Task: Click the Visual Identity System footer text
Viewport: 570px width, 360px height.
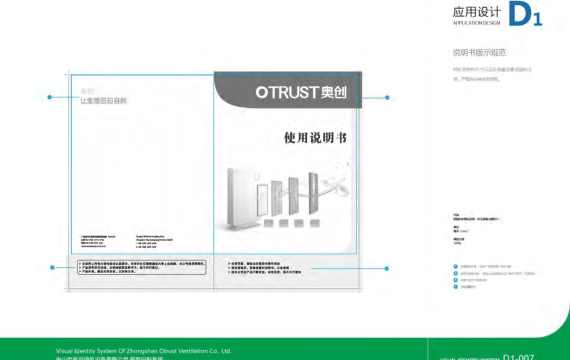Action: pos(144,351)
